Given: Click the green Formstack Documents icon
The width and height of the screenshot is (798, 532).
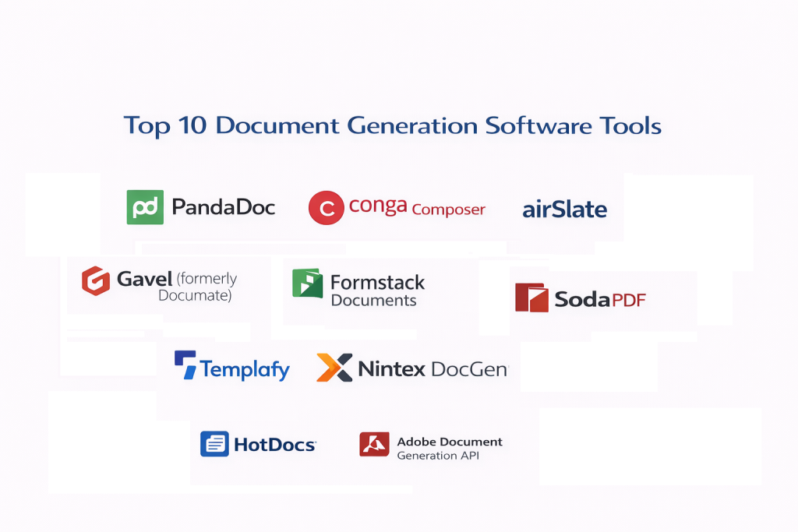Looking at the screenshot, I should pyautogui.click(x=307, y=284).
